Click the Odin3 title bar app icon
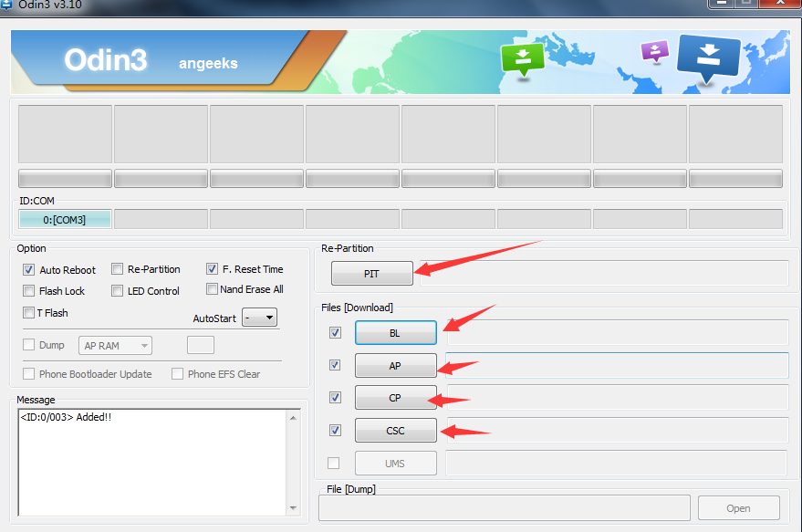802x532 pixels. [x=6, y=5]
